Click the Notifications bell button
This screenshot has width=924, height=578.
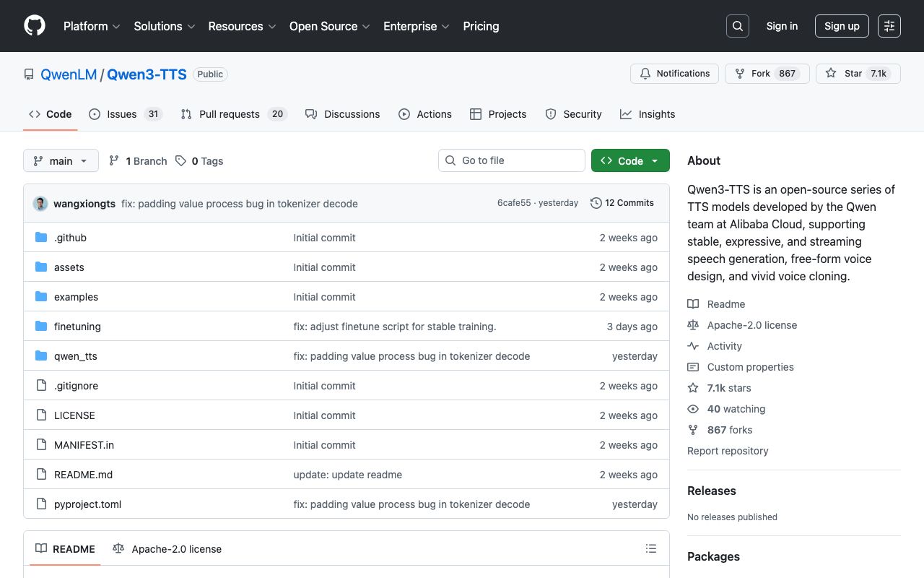pyautogui.click(x=674, y=74)
